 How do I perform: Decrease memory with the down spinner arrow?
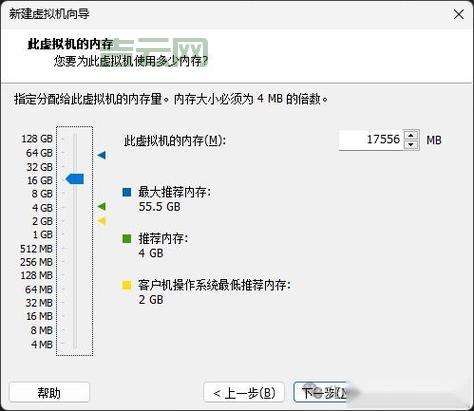(411, 144)
